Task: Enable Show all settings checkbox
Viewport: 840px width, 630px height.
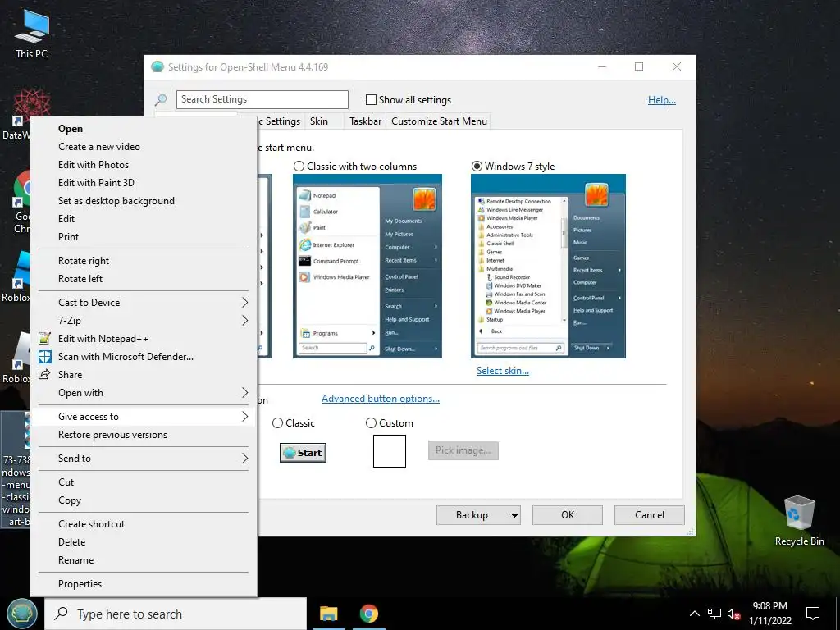Action: click(371, 99)
